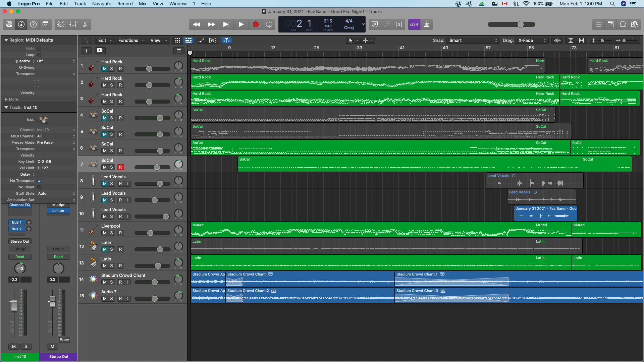Image resolution: width=644 pixels, height=362 pixels.
Task: Open Spotlight search in menu bar
Action: 612,4
